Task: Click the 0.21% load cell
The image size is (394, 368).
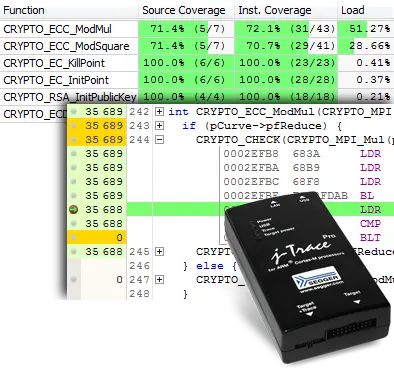Action: tap(366, 97)
